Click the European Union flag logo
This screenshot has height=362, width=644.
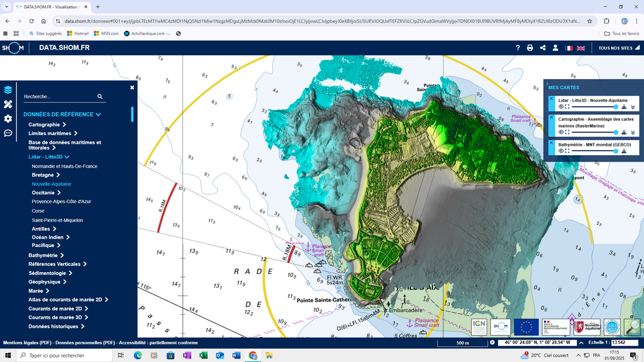pyautogui.click(x=526, y=327)
